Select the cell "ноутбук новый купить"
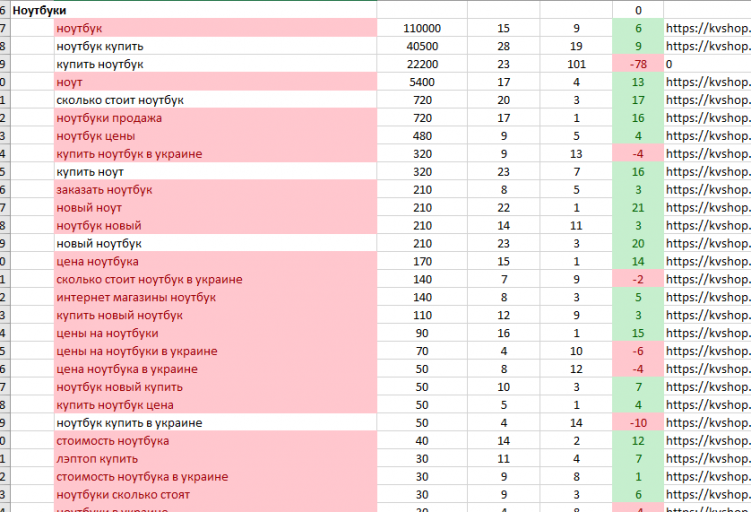The width and height of the screenshot is (751, 512). pyautogui.click(x=216, y=387)
